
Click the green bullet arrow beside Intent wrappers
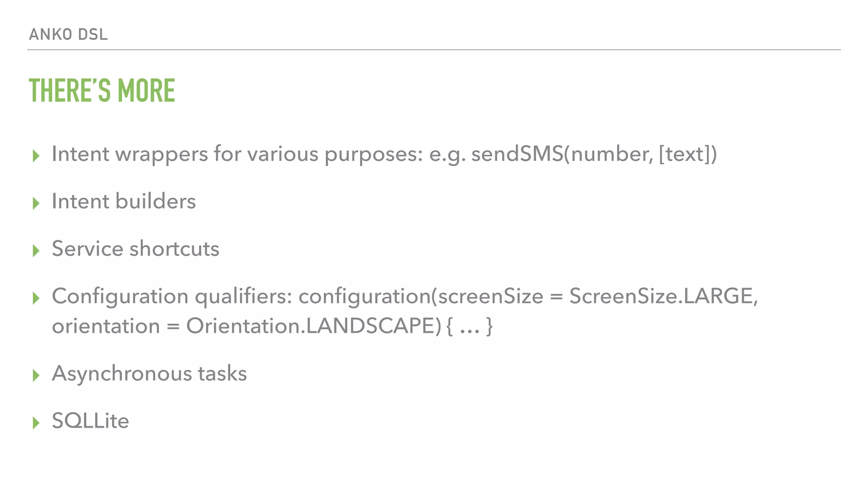[36, 156]
